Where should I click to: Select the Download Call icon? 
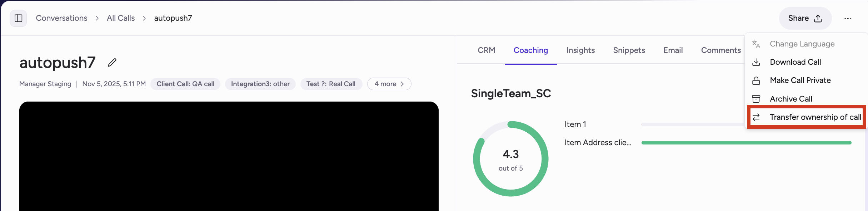756,62
